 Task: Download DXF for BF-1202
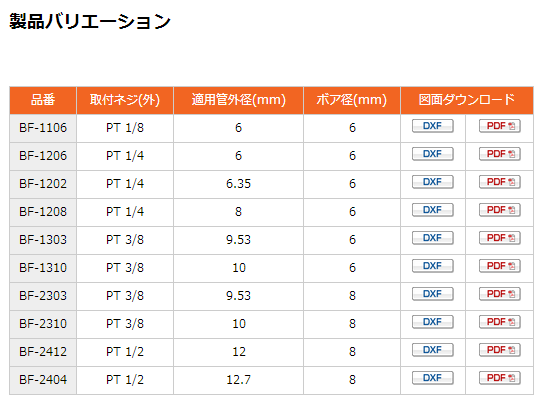coord(432,182)
